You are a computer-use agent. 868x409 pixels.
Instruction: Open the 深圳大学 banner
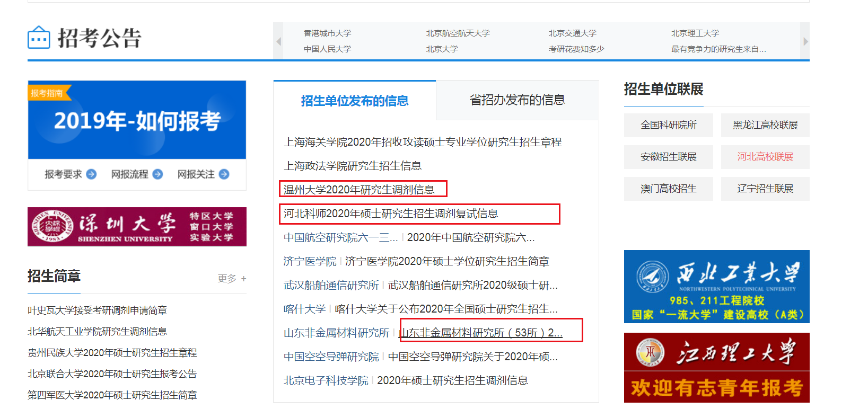[137, 227]
